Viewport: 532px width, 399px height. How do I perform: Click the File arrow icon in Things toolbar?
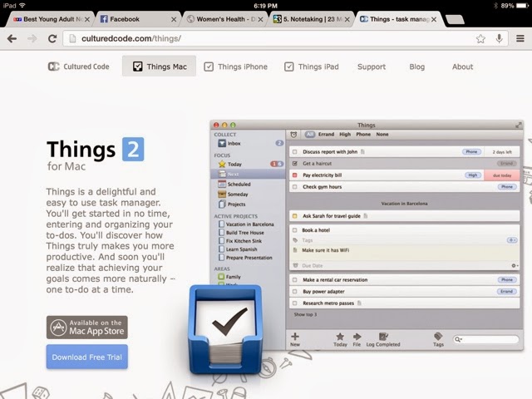click(x=357, y=339)
